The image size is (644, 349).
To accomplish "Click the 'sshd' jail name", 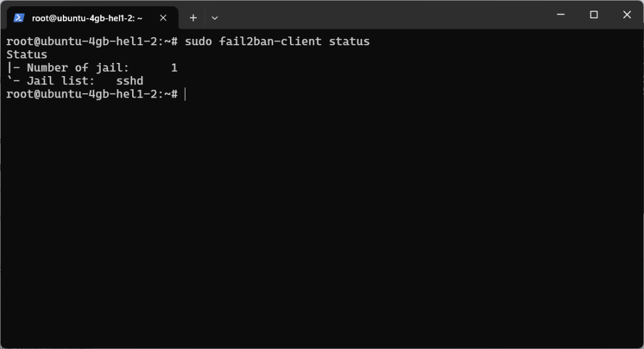I will coord(130,81).
